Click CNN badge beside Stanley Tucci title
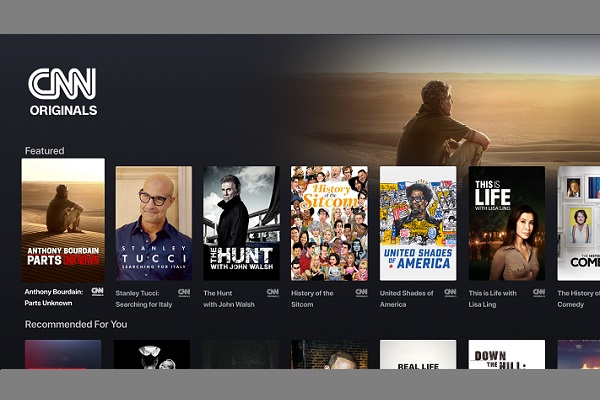Screen dimensions: 600x400 184,293
